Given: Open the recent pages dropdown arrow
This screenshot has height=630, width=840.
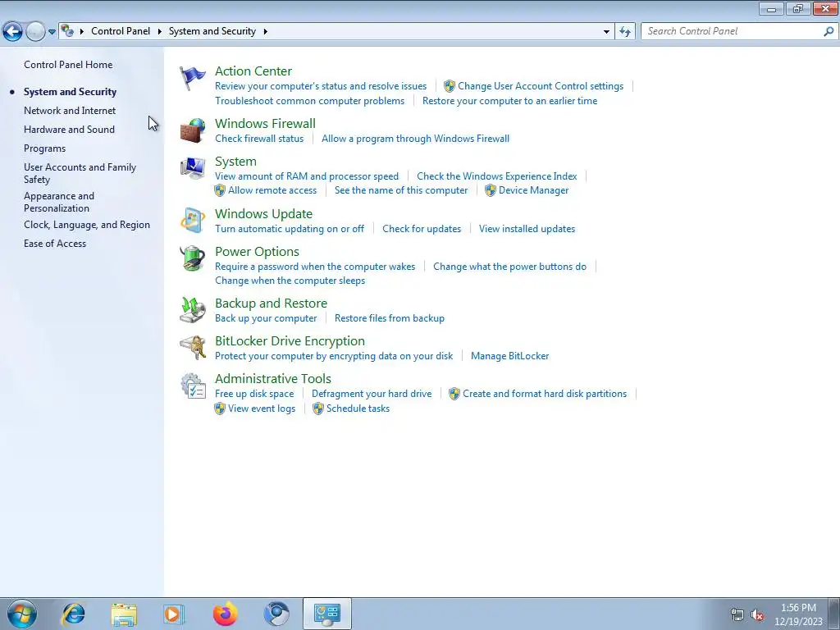Looking at the screenshot, I should (52, 32).
